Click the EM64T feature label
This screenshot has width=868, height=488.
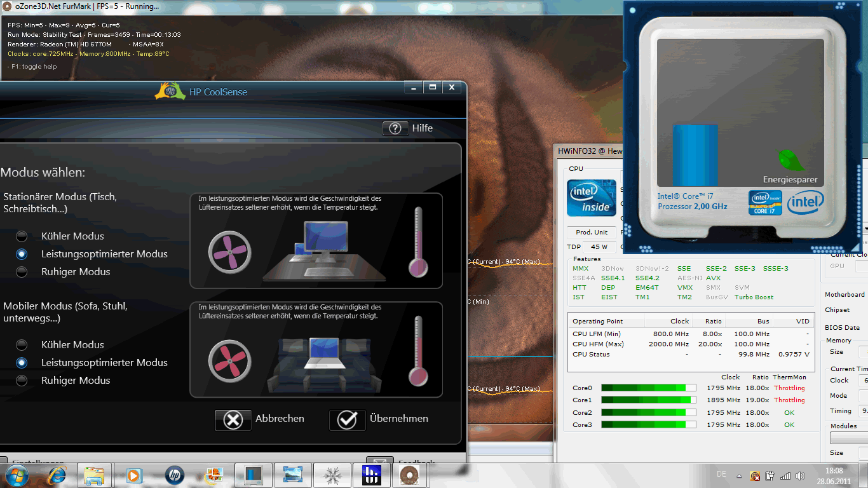[647, 287]
